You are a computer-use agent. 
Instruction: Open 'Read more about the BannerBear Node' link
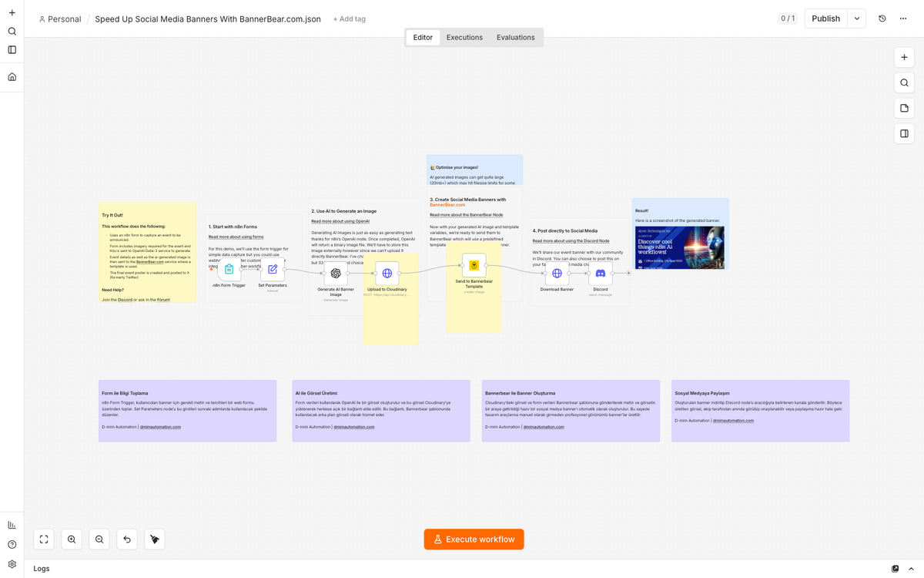[x=467, y=215]
